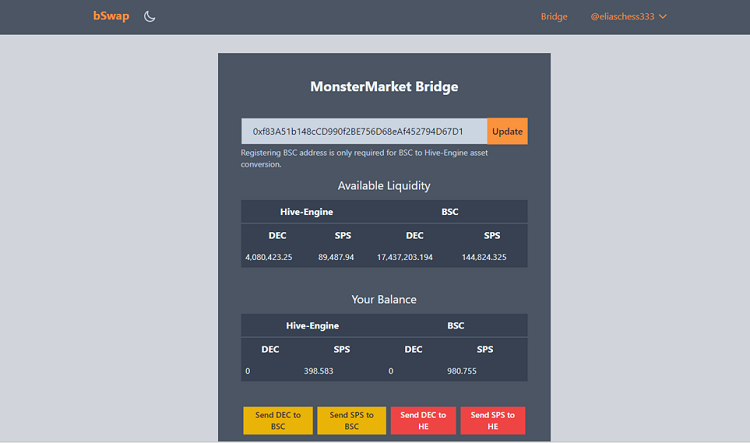Click the BSC header in Your Balance table
The width and height of the screenshot is (750, 443).
(x=456, y=326)
